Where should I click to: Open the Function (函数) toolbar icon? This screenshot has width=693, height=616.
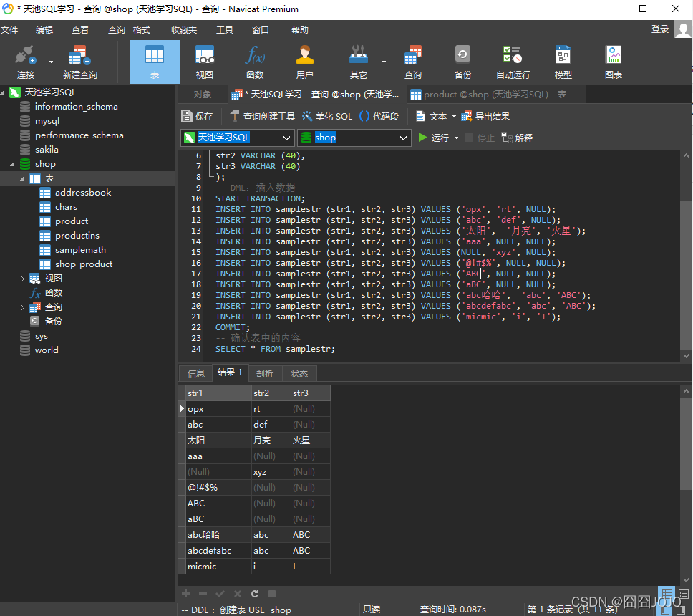coord(255,62)
